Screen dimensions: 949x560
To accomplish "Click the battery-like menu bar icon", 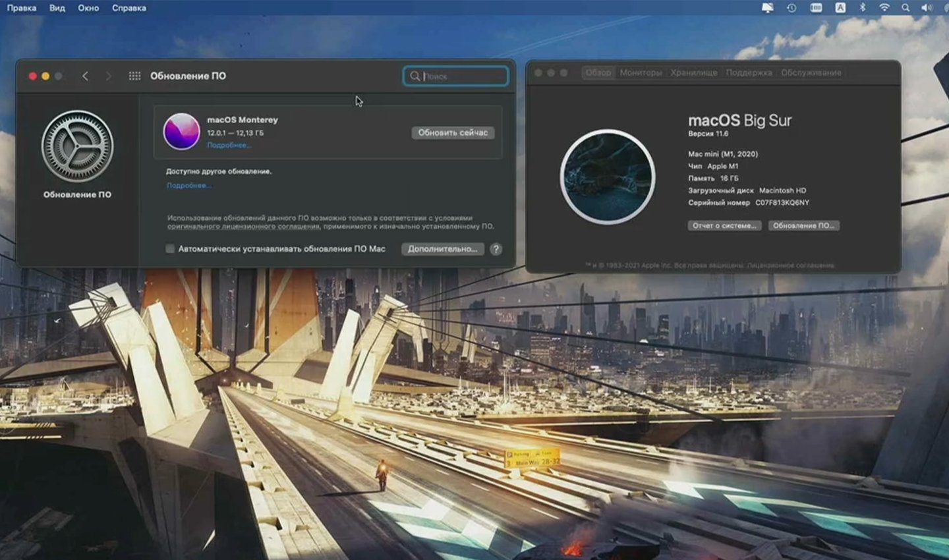I will 816,8.
